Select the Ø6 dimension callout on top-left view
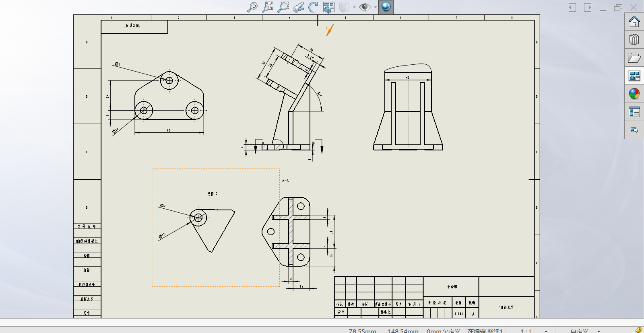644x333 pixels. 118,64
